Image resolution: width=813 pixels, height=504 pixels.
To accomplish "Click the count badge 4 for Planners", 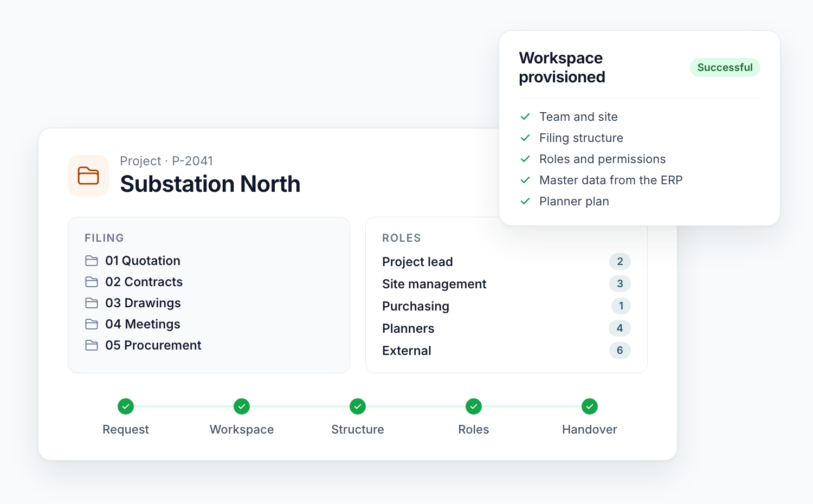I will (x=620, y=328).
